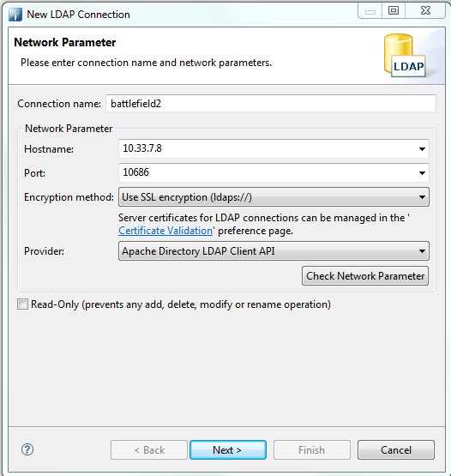Screen dimensions: 451x476
Task: Click the LDAP cylinder wizard icon
Action: tap(406, 55)
